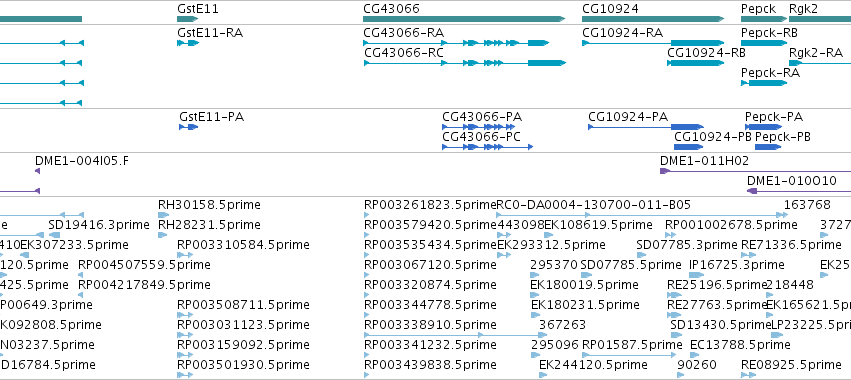The height and width of the screenshot is (380, 851).
Task: Select the CG43066-RA transcript
Action: point(456,43)
